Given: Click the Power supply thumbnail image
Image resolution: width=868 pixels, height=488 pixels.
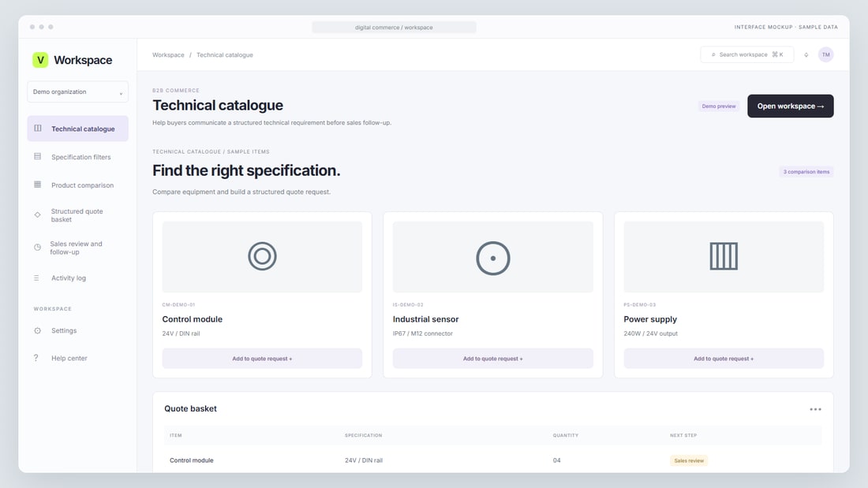Looking at the screenshot, I should point(724,257).
